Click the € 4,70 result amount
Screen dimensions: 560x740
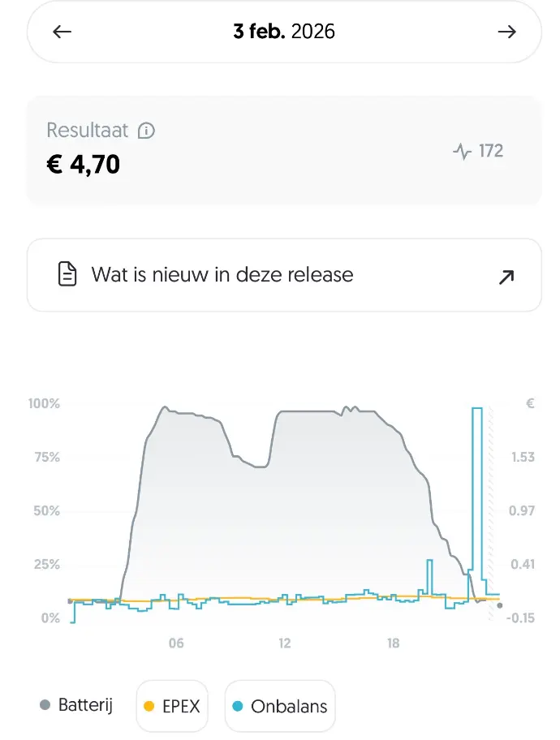pyautogui.click(x=84, y=165)
